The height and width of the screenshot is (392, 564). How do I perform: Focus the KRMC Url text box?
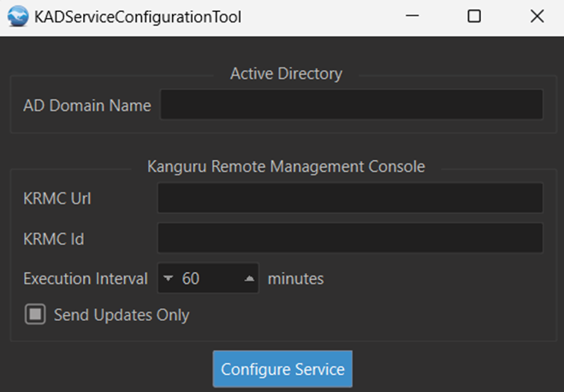point(350,198)
